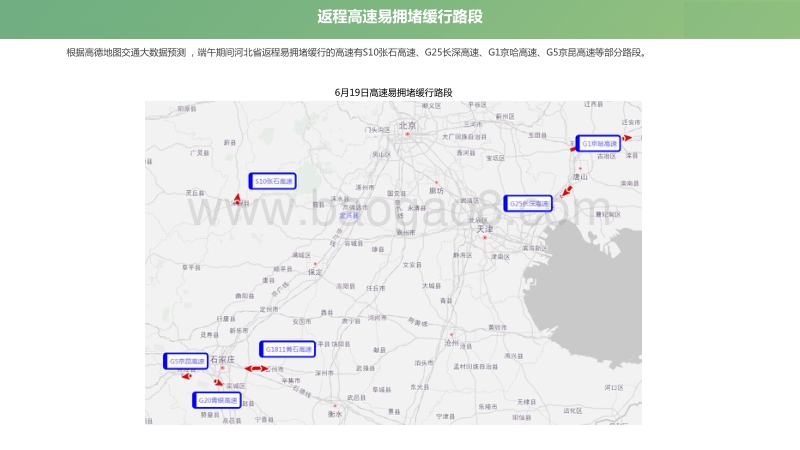Select the G20青银高速 map label

[x=217, y=400]
